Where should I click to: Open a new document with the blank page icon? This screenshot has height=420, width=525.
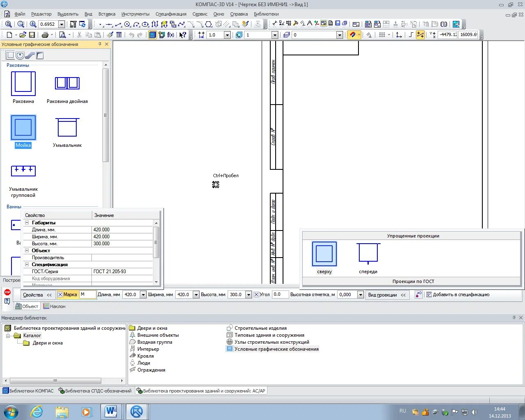[x=9, y=35]
